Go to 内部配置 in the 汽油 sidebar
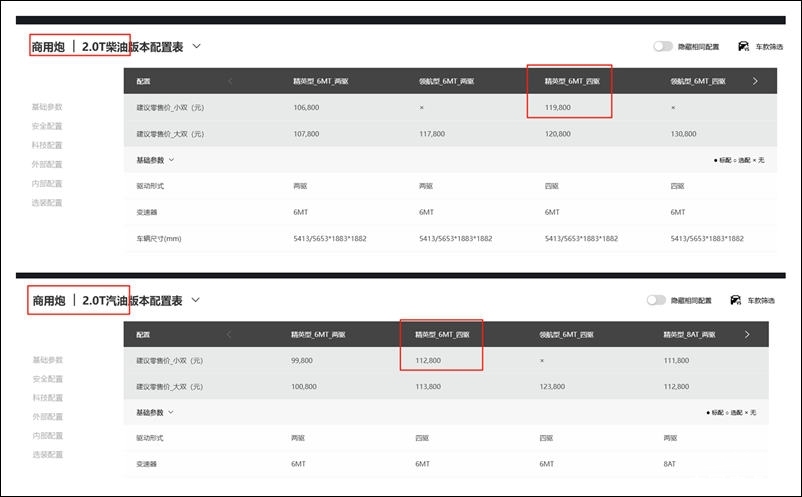The image size is (802, 497). (x=48, y=436)
